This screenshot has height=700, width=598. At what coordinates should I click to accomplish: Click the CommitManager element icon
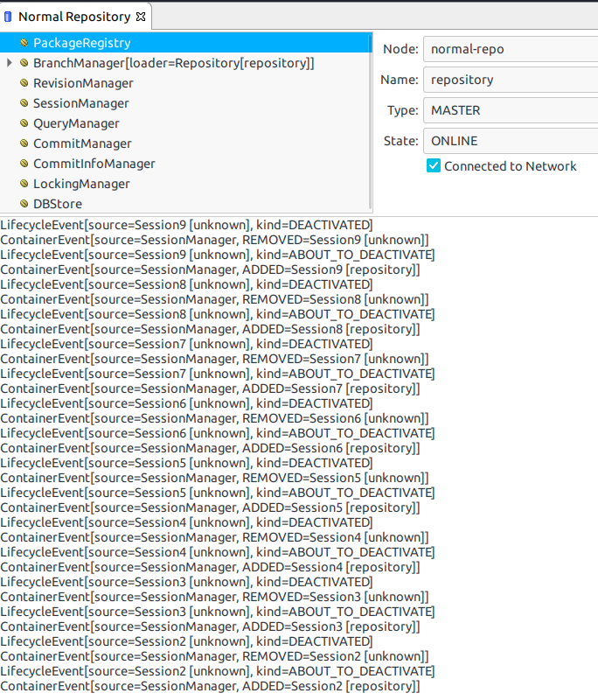click(x=24, y=143)
